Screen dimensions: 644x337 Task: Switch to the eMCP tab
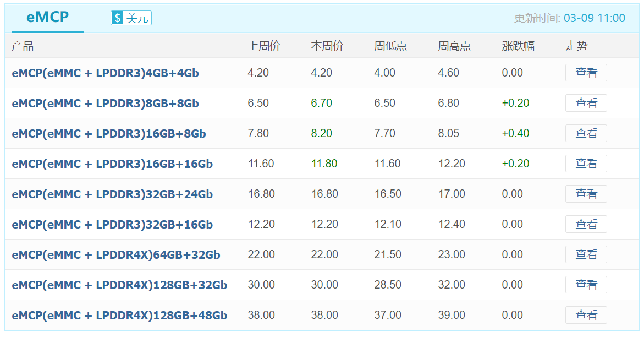click(x=48, y=17)
